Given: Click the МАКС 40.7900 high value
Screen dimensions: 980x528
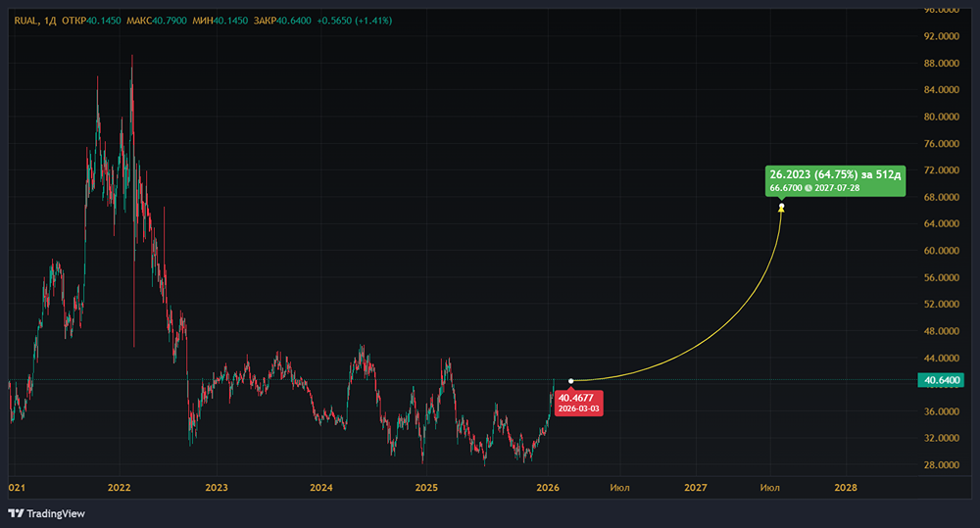Looking at the screenshot, I should (x=156, y=21).
